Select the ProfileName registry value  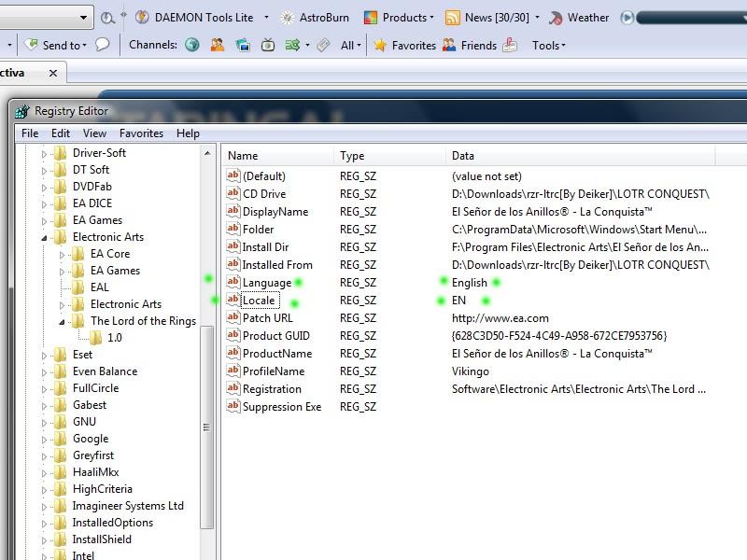coord(274,371)
